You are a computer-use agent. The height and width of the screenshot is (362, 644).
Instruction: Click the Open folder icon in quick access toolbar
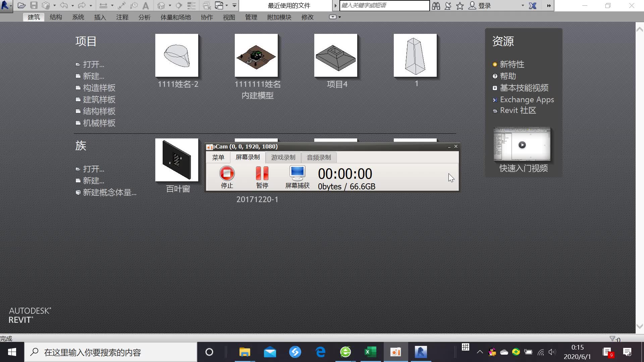pos(21,5)
